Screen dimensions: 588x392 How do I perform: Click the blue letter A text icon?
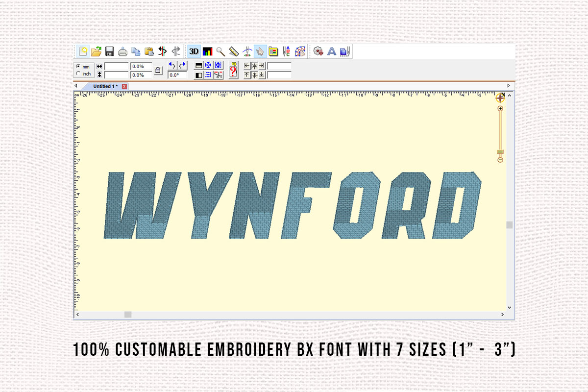[331, 51]
